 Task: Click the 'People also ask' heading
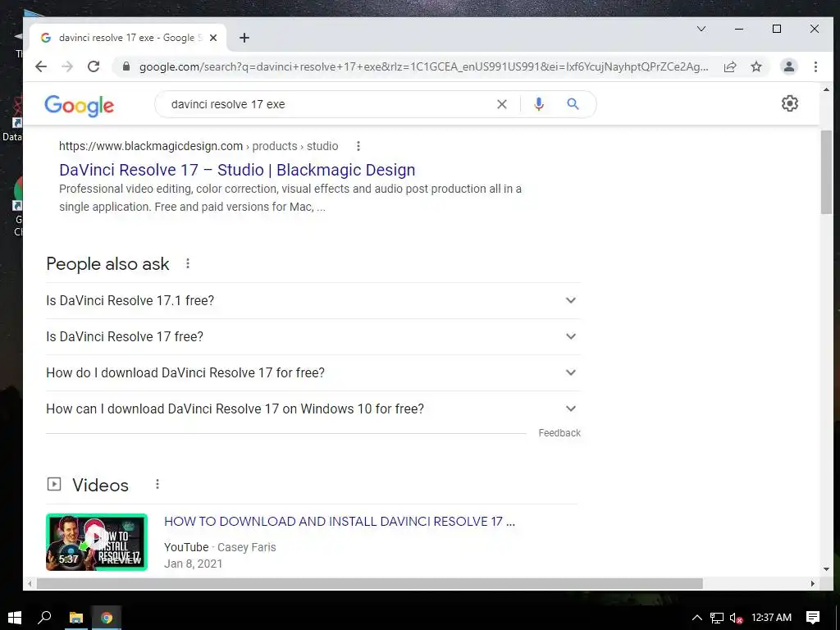pos(107,263)
